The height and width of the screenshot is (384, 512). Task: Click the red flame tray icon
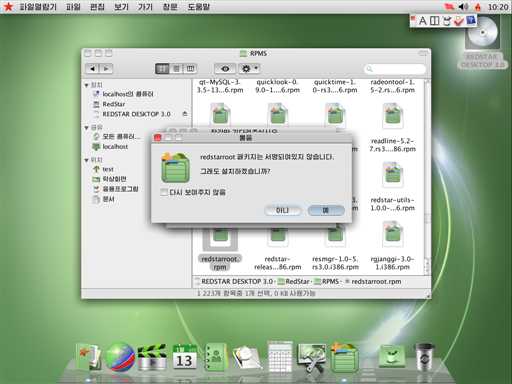(478, 7)
